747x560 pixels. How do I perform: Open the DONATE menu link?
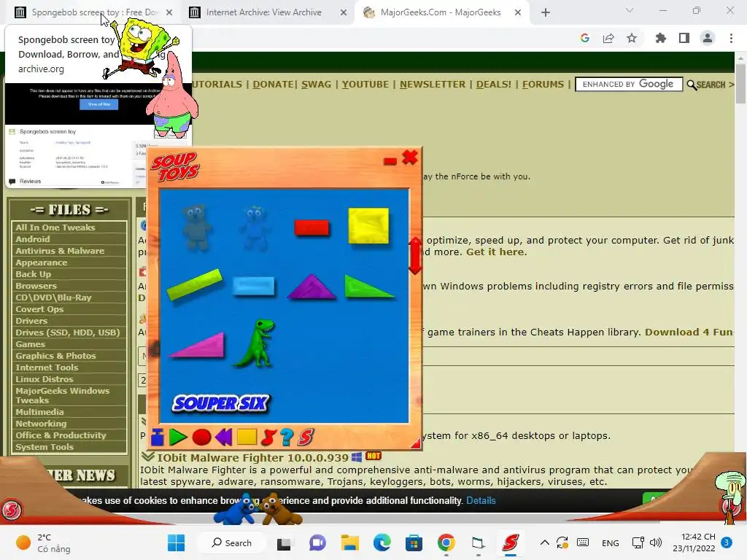274,85
